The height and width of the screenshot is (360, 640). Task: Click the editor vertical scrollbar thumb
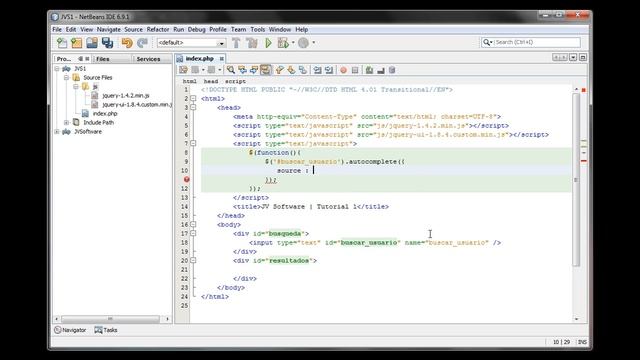tap(576, 180)
